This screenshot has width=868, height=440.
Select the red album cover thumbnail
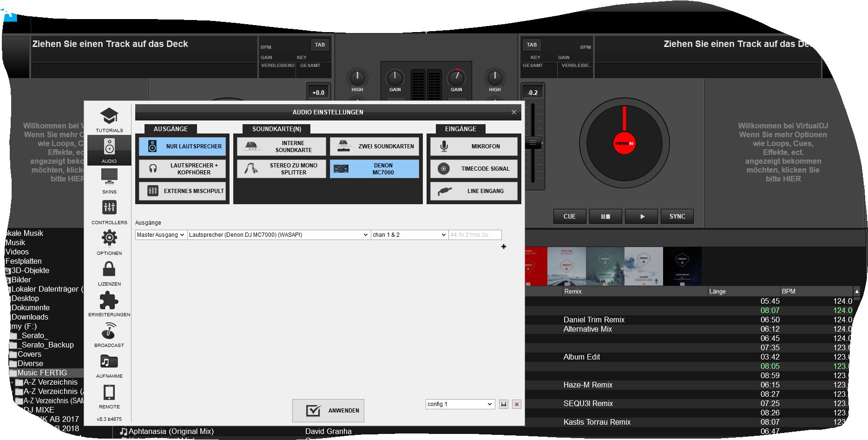(536, 267)
